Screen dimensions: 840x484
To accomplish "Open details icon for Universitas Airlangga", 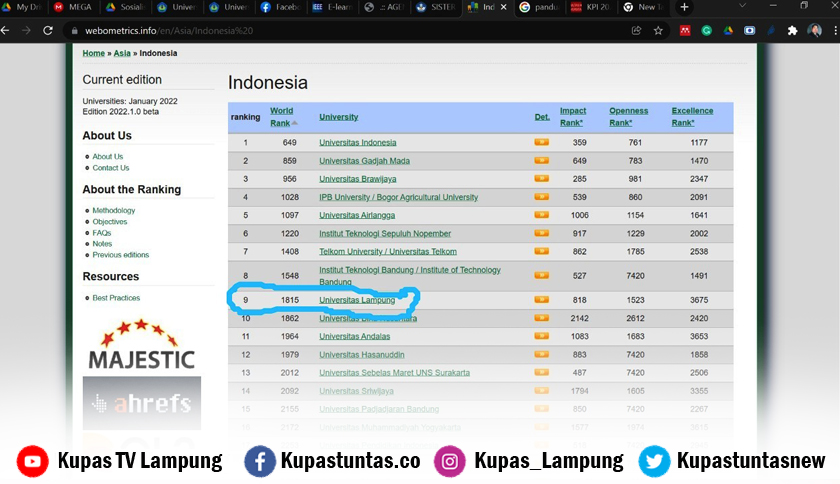I will coord(542,215).
